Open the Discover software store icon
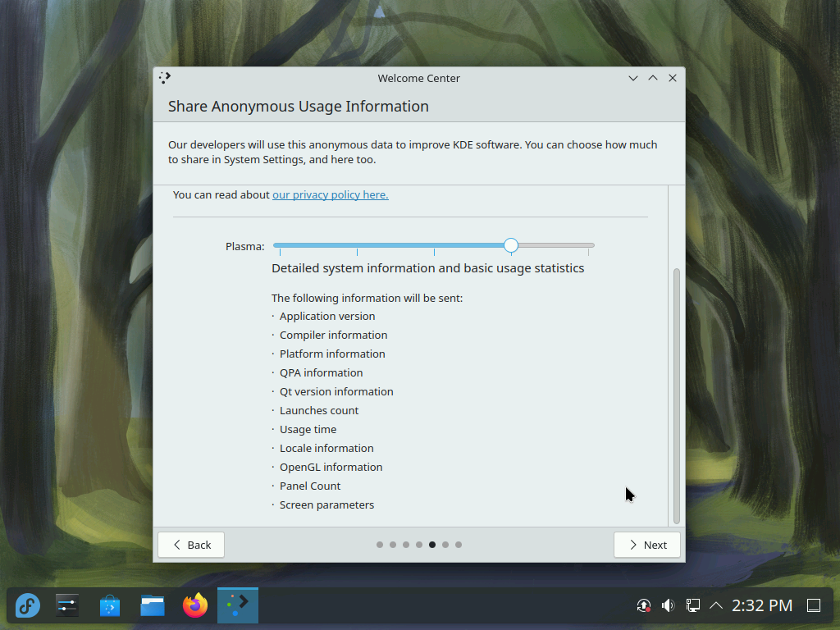This screenshot has height=630, width=840. (x=110, y=605)
